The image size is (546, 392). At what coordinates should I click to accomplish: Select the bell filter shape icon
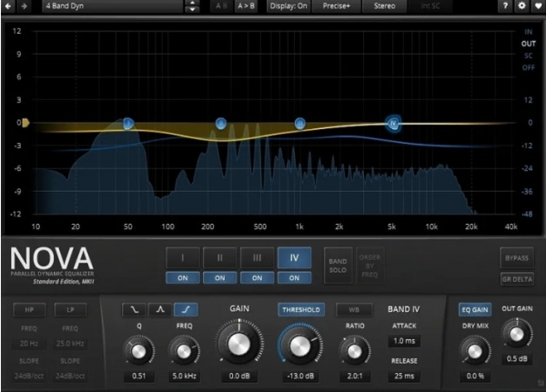[160, 309]
